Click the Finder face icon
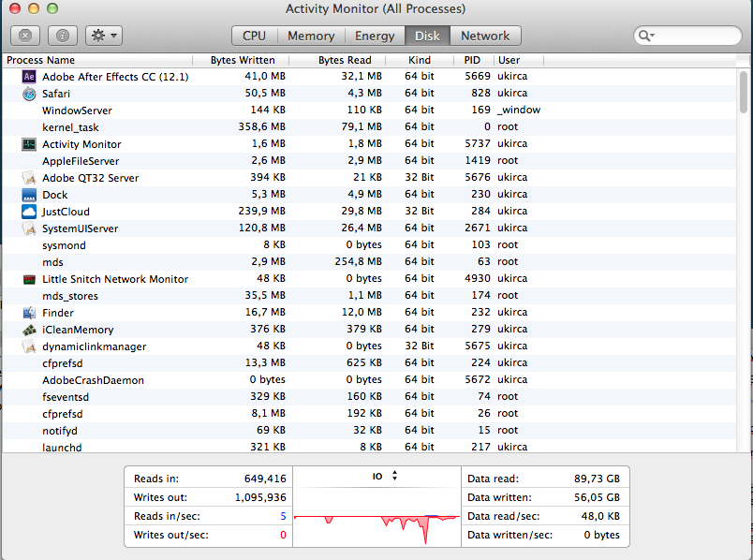 (29, 313)
